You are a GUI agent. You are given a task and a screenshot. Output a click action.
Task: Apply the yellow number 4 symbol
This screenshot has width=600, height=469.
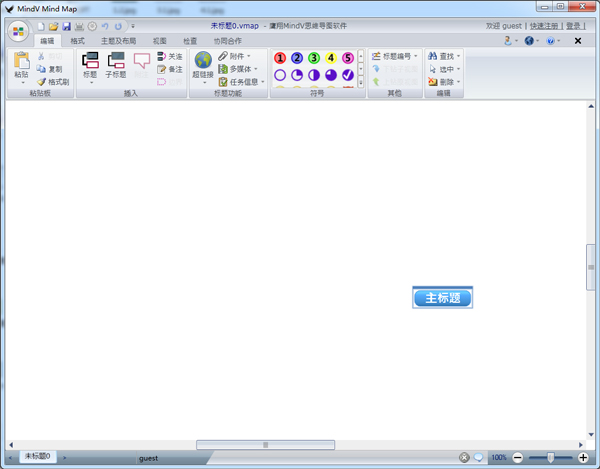331,58
